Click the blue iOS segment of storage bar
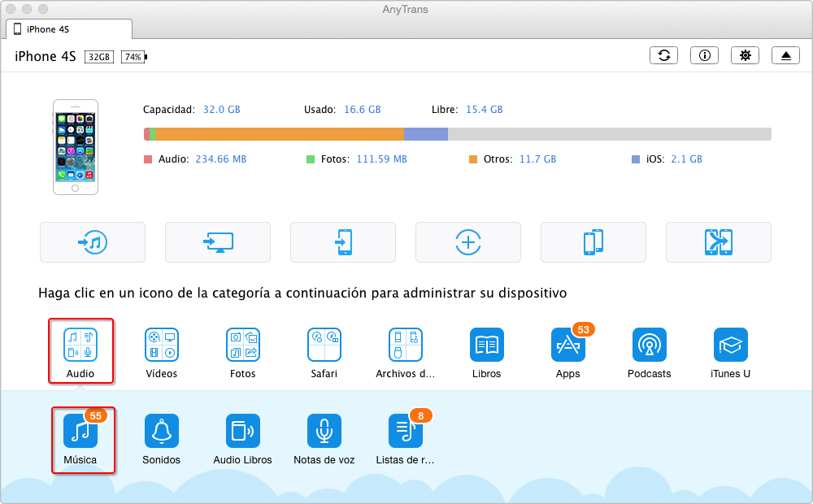 click(426, 134)
